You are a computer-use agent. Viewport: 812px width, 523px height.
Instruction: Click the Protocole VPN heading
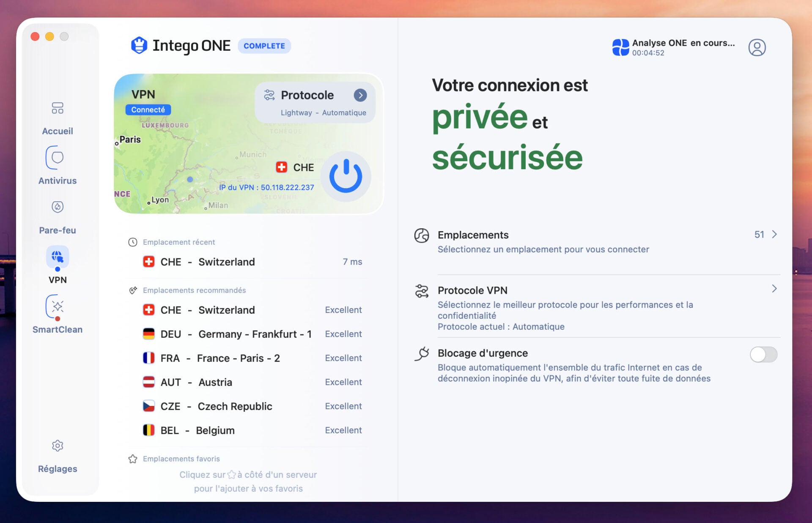(x=472, y=290)
